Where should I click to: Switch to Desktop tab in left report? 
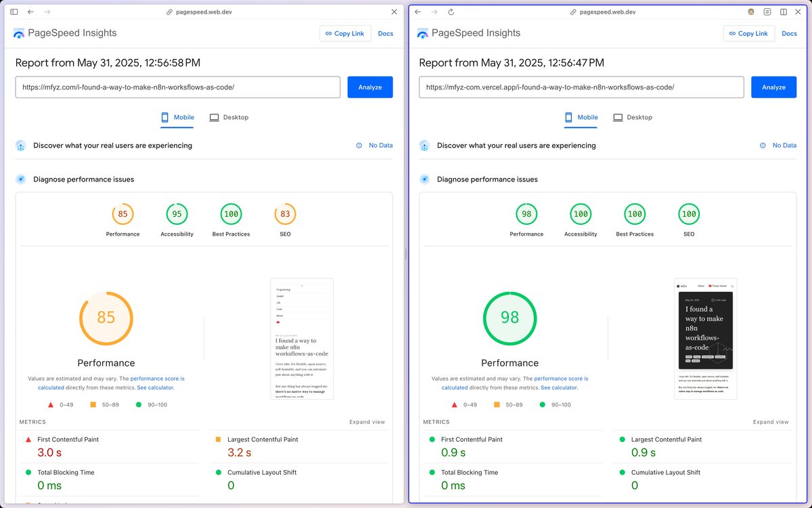[x=229, y=117]
